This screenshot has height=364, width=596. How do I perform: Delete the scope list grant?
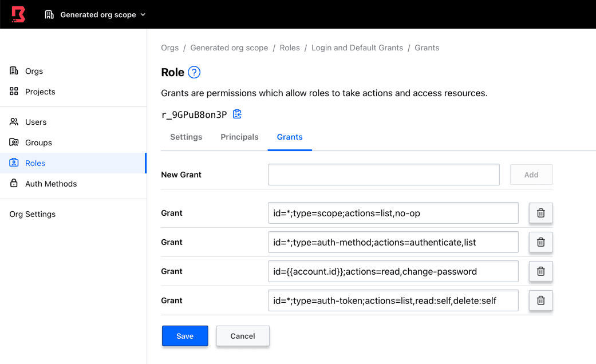point(540,213)
